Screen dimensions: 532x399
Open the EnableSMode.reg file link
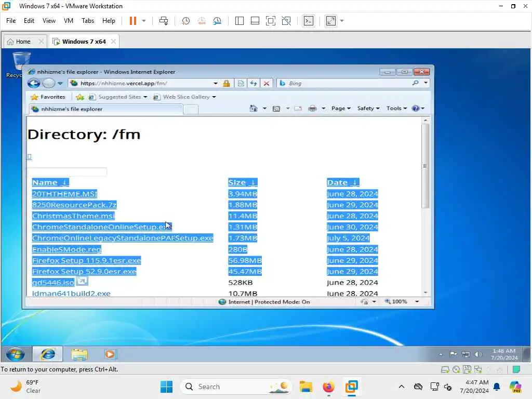pyautogui.click(x=66, y=249)
